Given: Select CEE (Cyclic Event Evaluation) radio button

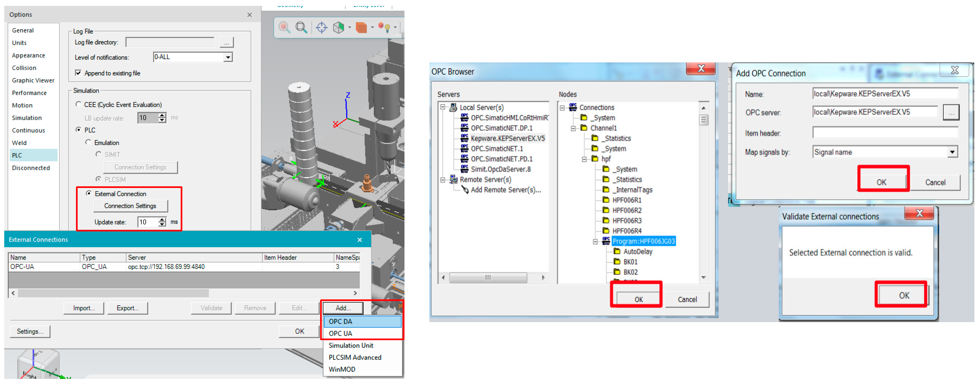Looking at the screenshot, I should pyautogui.click(x=78, y=104).
